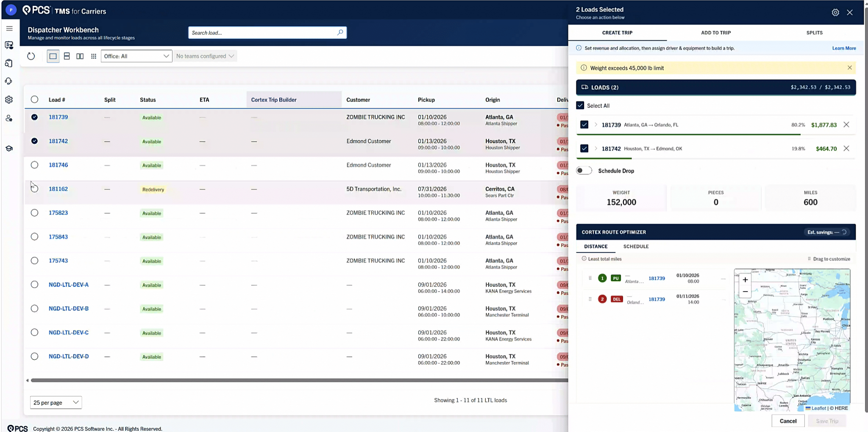Click the search magnifier icon
The height and width of the screenshot is (432, 868).
pyautogui.click(x=340, y=32)
